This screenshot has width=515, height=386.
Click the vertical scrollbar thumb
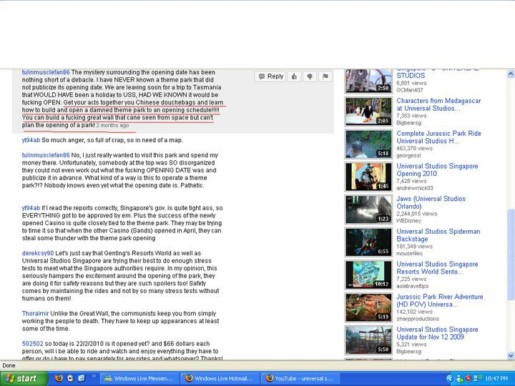511,254
